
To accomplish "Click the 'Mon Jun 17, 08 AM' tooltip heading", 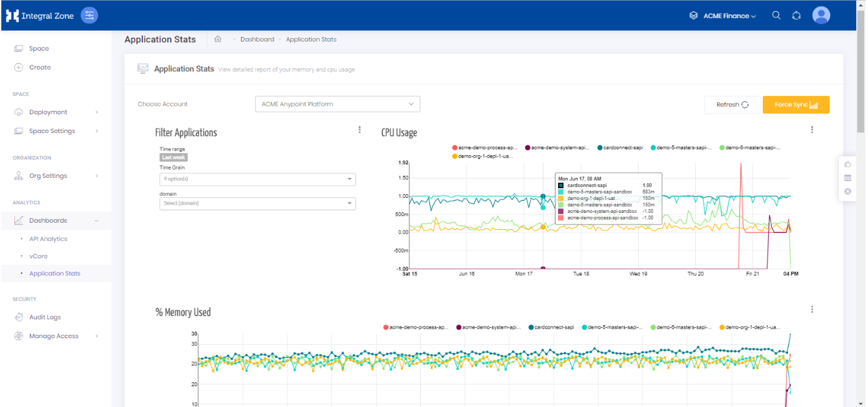I will (x=578, y=179).
